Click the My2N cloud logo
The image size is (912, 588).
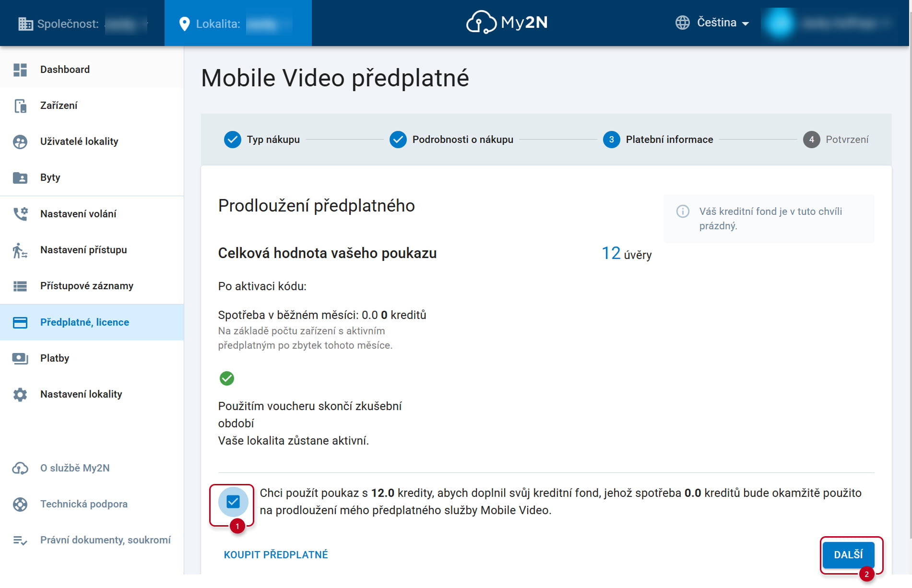tap(507, 23)
